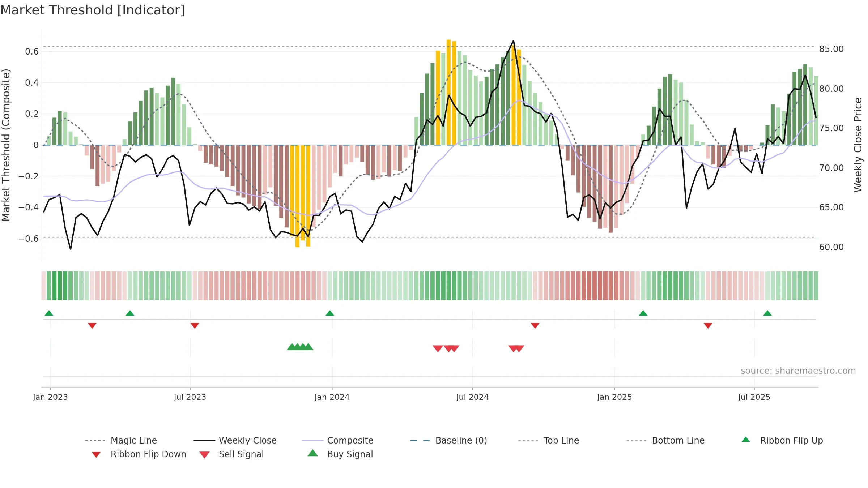Click the Jul 2025 axis label

(754, 397)
